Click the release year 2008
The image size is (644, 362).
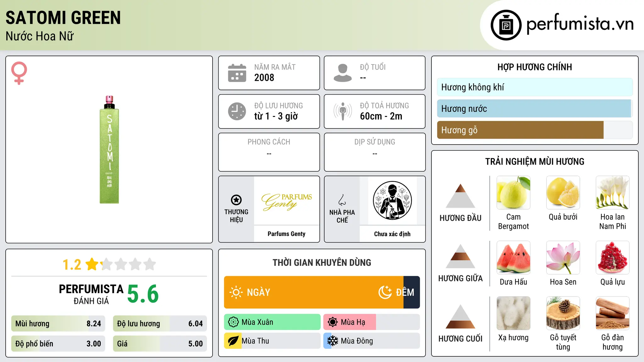tap(264, 78)
